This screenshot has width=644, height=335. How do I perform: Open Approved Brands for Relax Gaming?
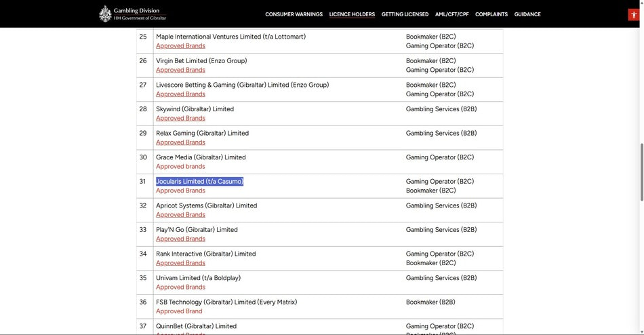(x=180, y=142)
